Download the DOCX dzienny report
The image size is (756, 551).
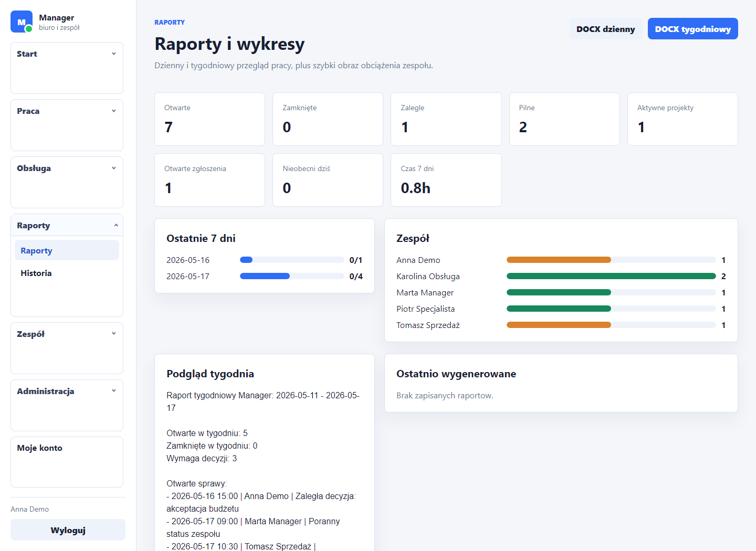[605, 29]
